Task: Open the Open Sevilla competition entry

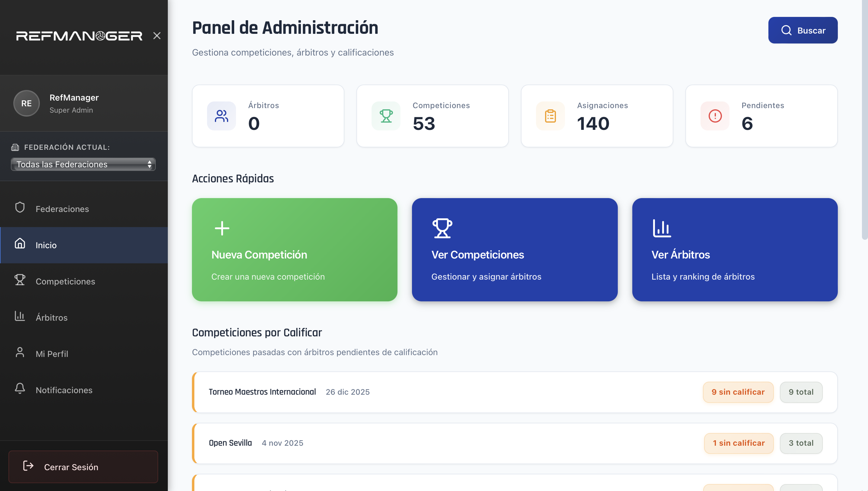Action: (230, 443)
